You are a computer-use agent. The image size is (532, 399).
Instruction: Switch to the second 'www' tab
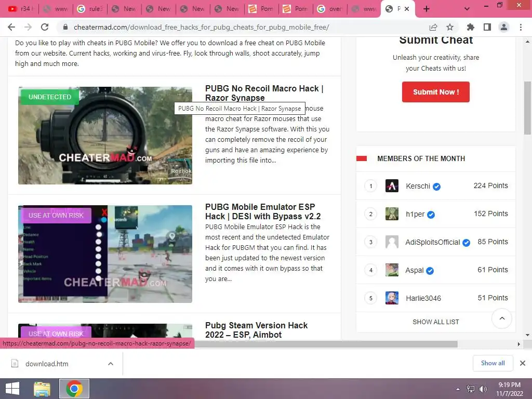364,9
